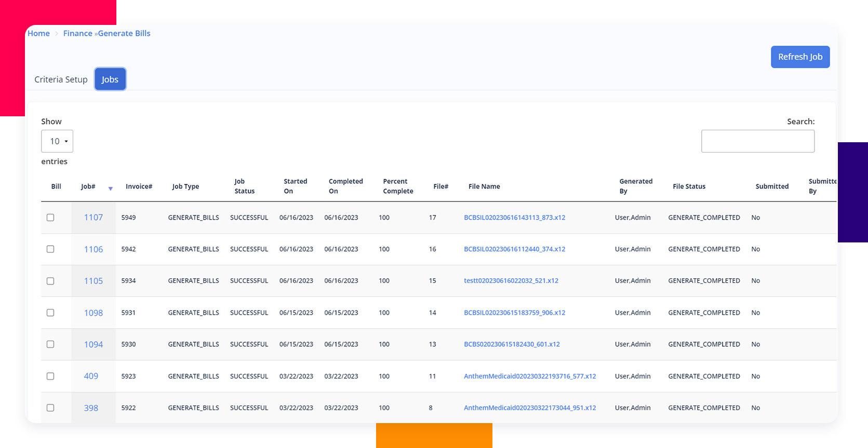This screenshot has width=868, height=448.
Task: Select invoice number 5931 cell
Action: tap(128, 313)
